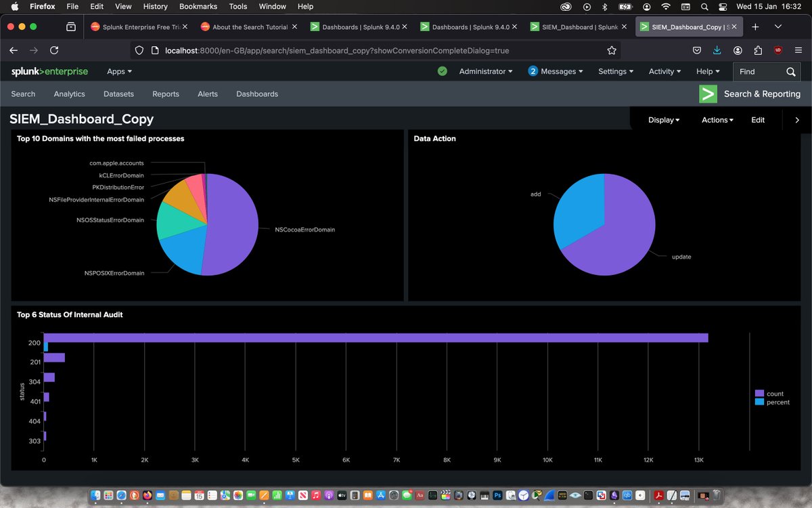Toggle the percent series in the legend
The width and height of the screenshot is (812, 508).
coord(773,402)
